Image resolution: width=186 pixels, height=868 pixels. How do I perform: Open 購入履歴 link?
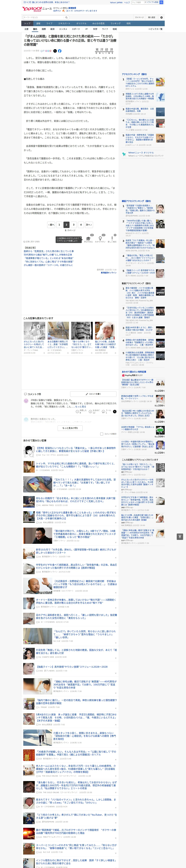pyautogui.click(x=152, y=18)
